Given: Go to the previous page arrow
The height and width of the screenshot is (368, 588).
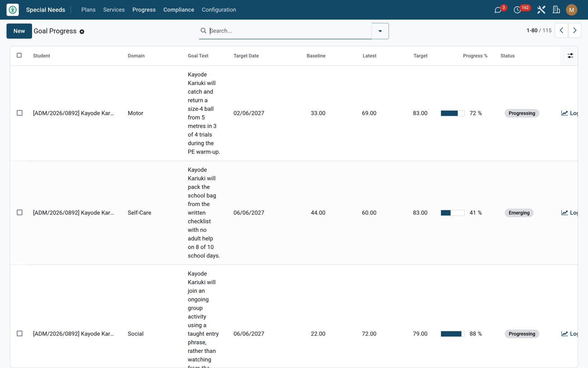Looking at the screenshot, I should (x=561, y=31).
